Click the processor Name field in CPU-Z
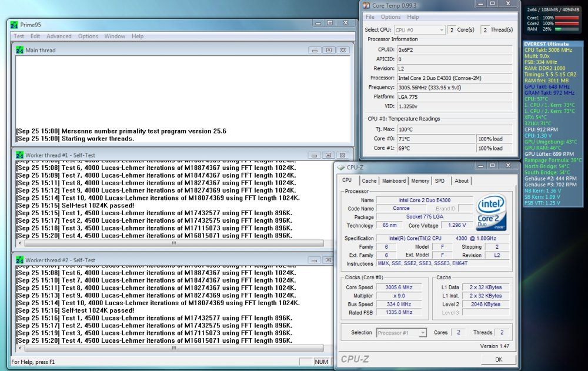The width and height of the screenshot is (588, 371). (425, 200)
